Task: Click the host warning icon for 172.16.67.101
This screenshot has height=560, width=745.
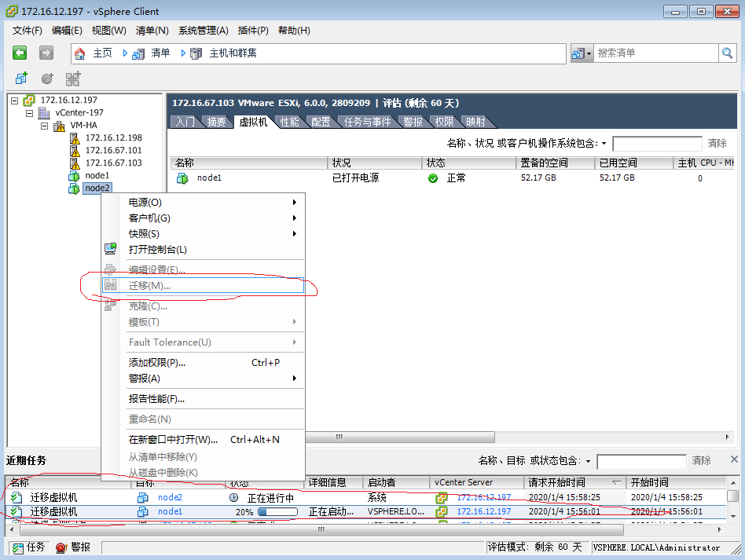Action: [x=75, y=151]
